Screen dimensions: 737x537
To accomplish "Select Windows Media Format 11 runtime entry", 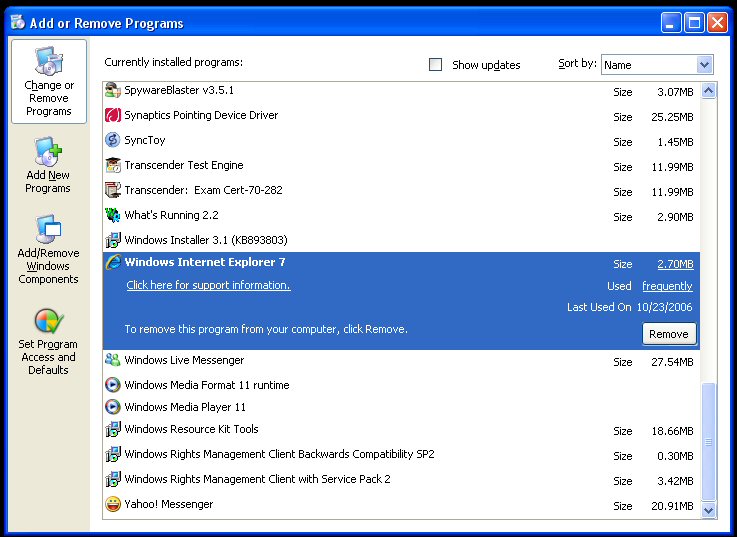I will [x=401, y=385].
